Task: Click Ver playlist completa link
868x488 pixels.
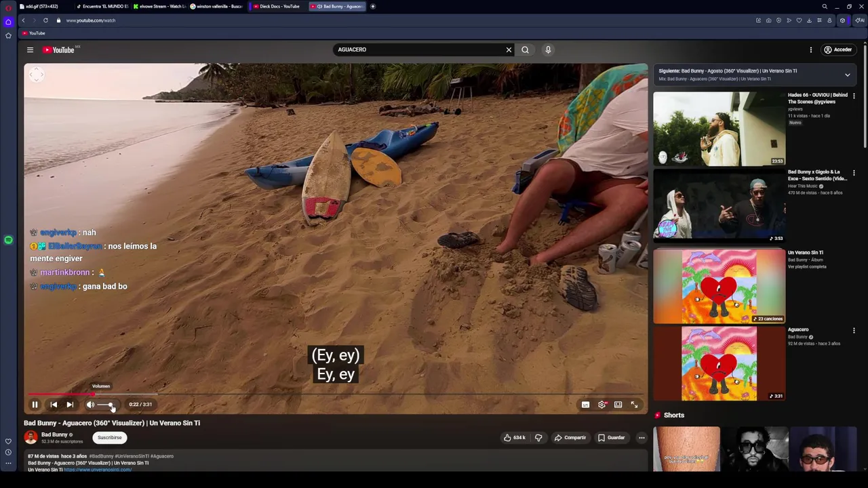Action: (807, 266)
